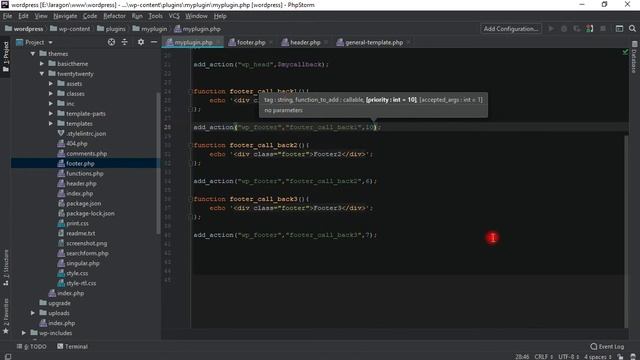640x360 pixels.
Task: Open Search Everywhere magnifier icon
Action: [x=632, y=29]
